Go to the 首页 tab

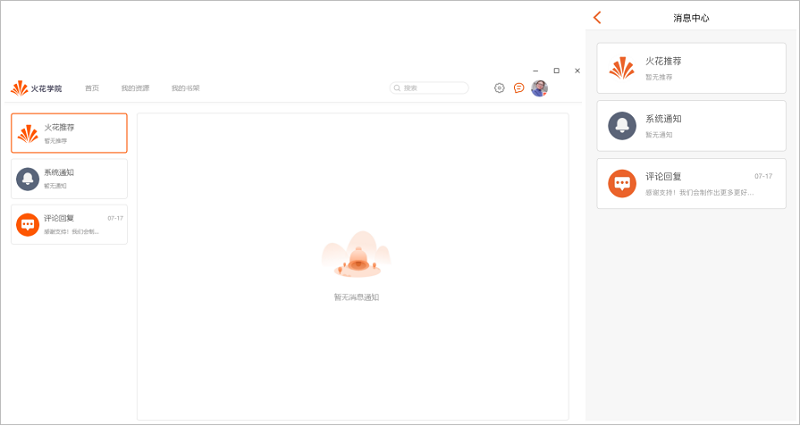[92, 88]
